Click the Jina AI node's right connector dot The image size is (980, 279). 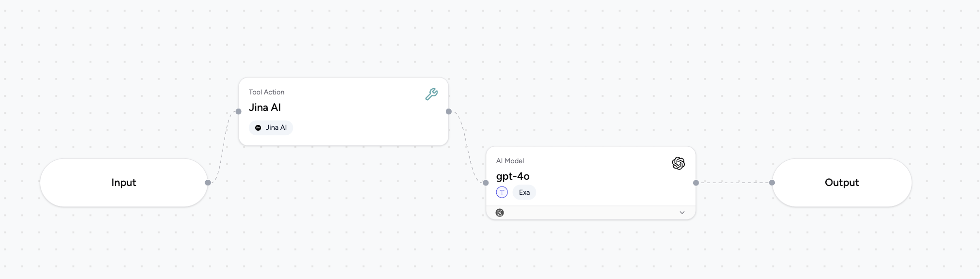(x=448, y=111)
